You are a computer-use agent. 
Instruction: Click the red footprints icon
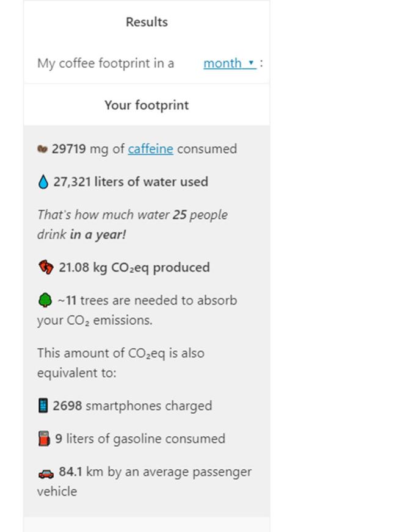click(46, 268)
